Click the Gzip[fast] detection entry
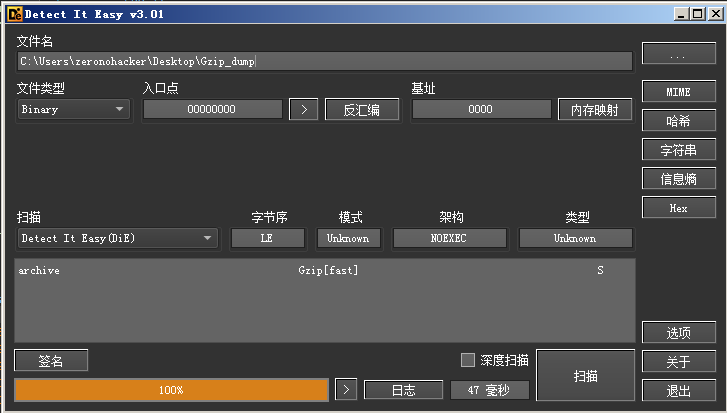The height and width of the screenshot is (413, 727). click(x=328, y=270)
